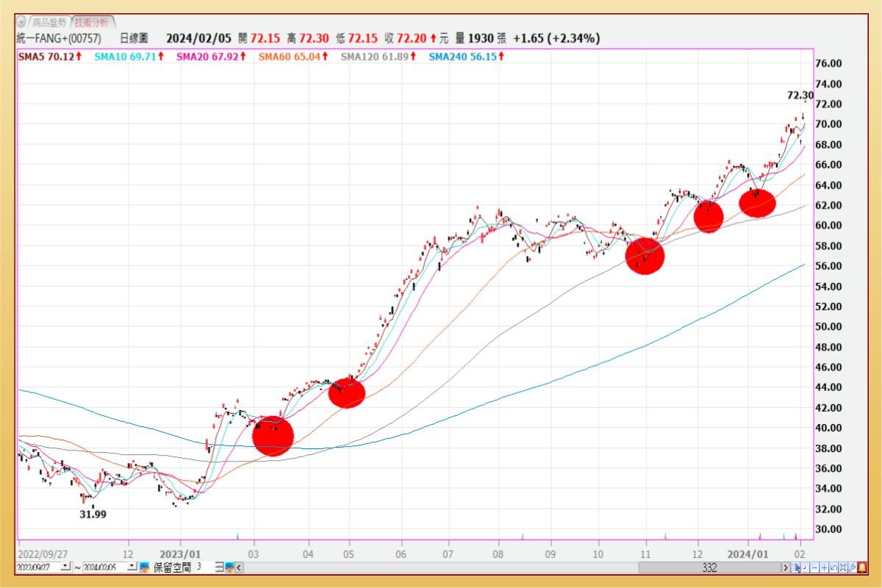Viewport: 882px width, 588px height.
Task: Click the 統一FANG+(00757) stock name
Action: point(59,39)
